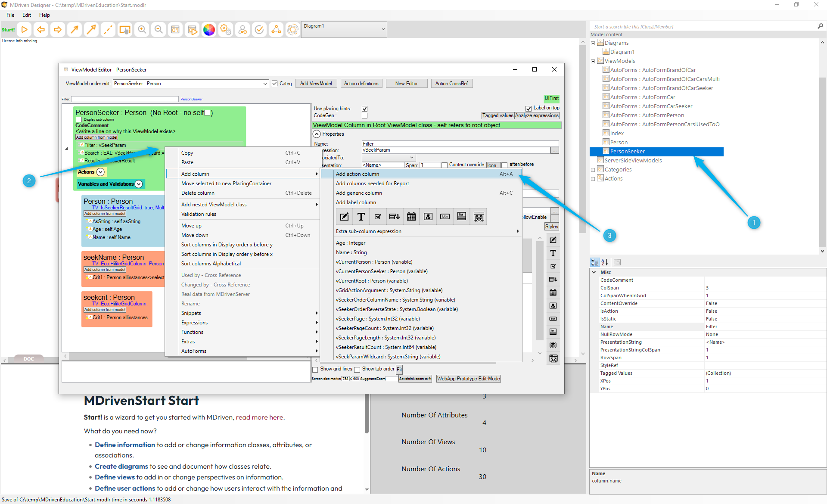Click the read more here link
This screenshot has height=504, width=827.
coord(259,417)
